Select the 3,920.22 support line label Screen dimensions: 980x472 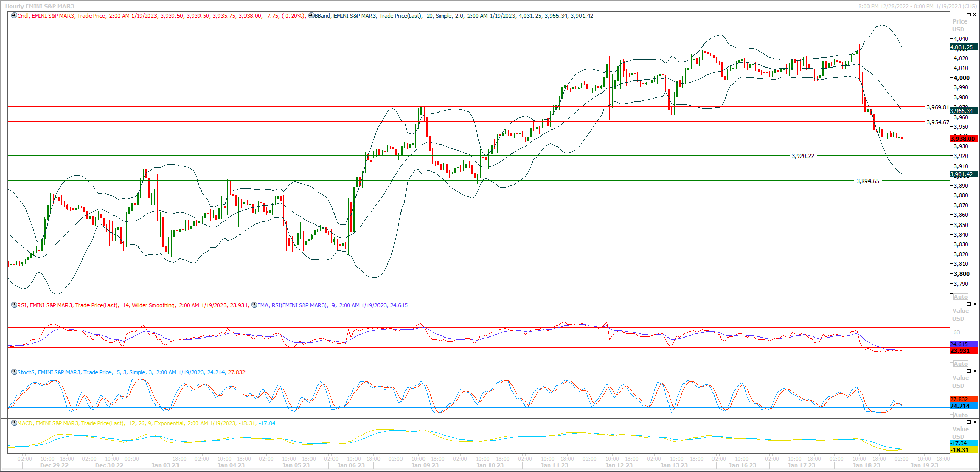coord(803,156)
